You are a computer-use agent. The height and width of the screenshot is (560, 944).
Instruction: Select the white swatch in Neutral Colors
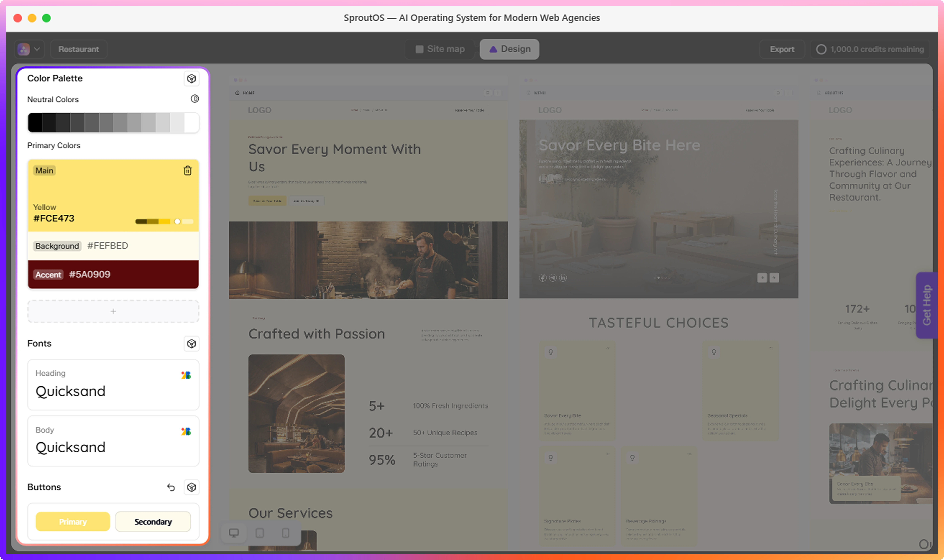191,123
